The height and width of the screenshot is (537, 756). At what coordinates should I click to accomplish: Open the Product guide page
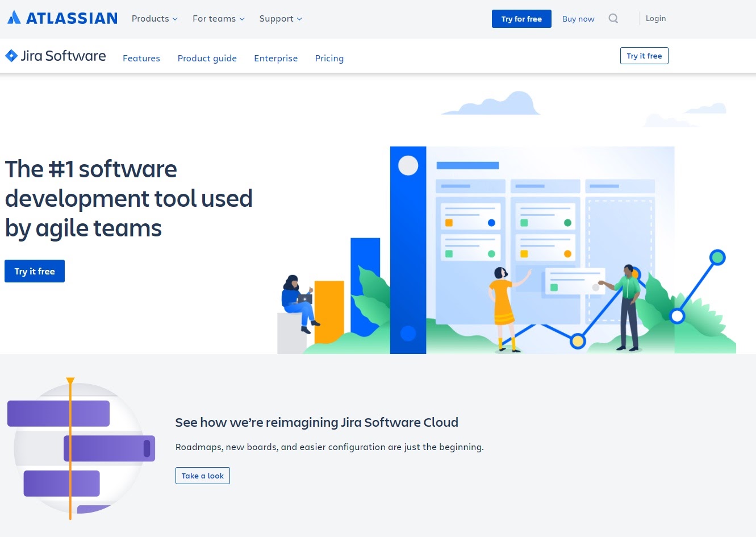[207, 58]
